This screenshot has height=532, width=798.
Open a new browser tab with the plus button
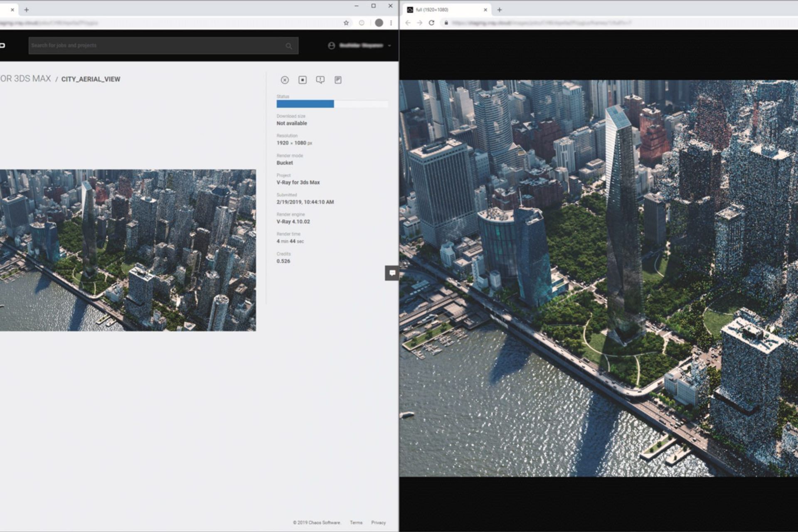(499, 9)
